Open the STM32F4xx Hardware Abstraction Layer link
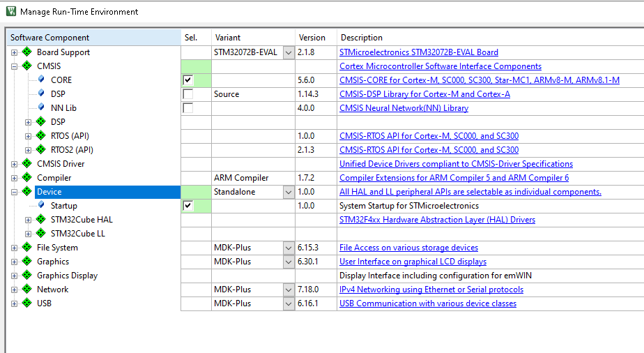 point(437,220)
